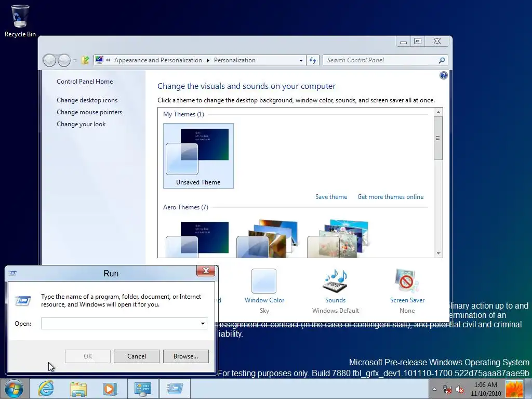Select the Unsaved Theme thumbnail
532x399 pixels.
pyautogui.click(x=198, y=156)
